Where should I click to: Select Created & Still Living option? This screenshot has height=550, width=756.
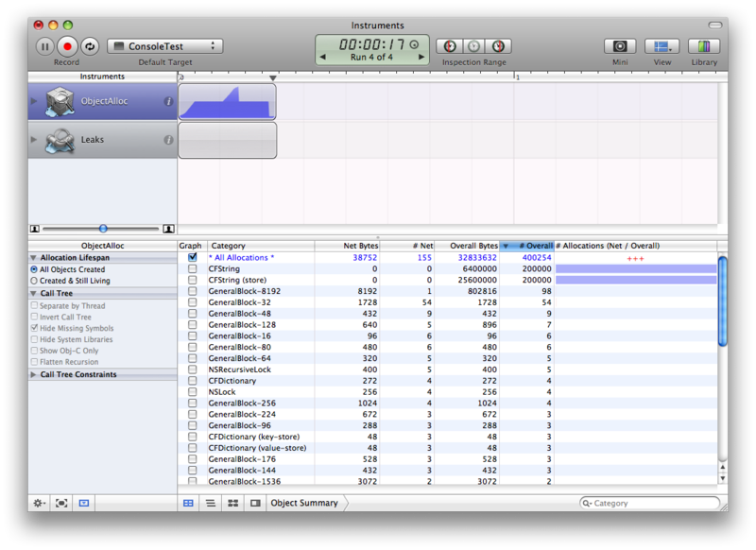(x=35, y=281)
